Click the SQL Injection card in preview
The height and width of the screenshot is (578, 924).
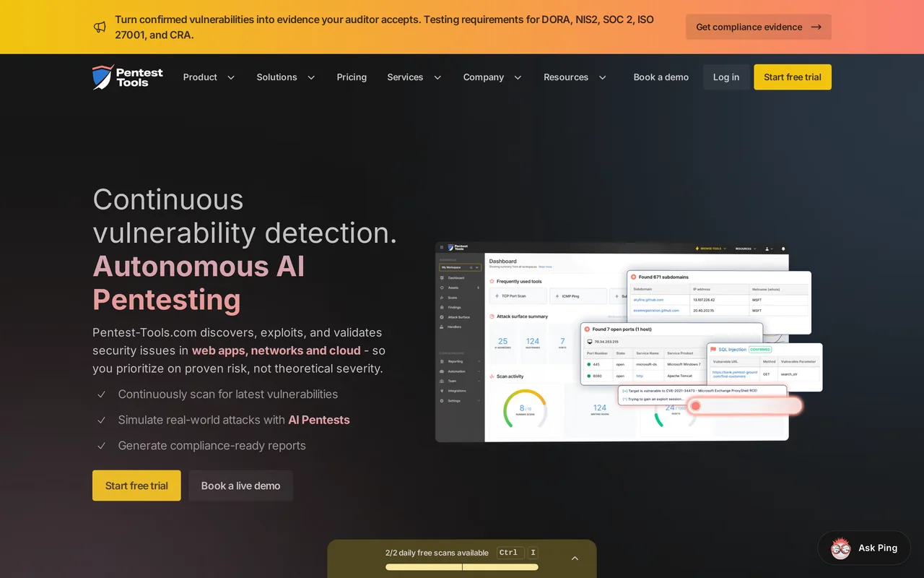coord(764,367)
